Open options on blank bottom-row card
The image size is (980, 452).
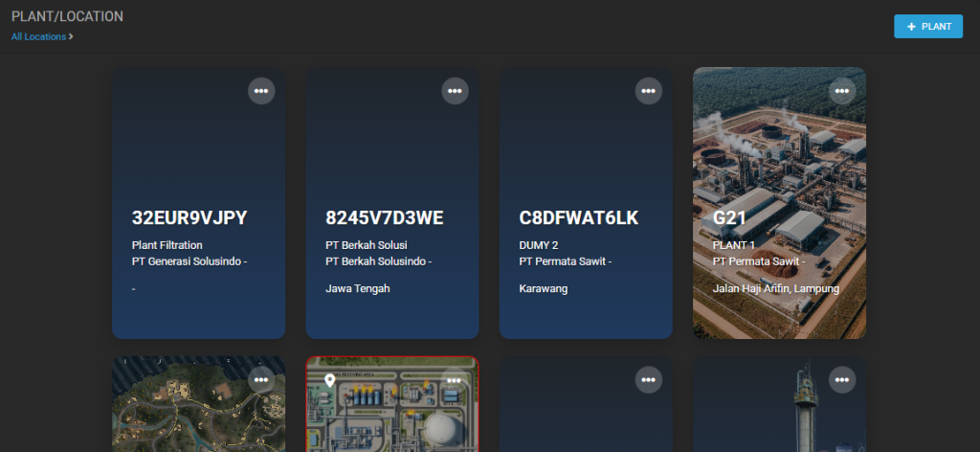point(648,379)
